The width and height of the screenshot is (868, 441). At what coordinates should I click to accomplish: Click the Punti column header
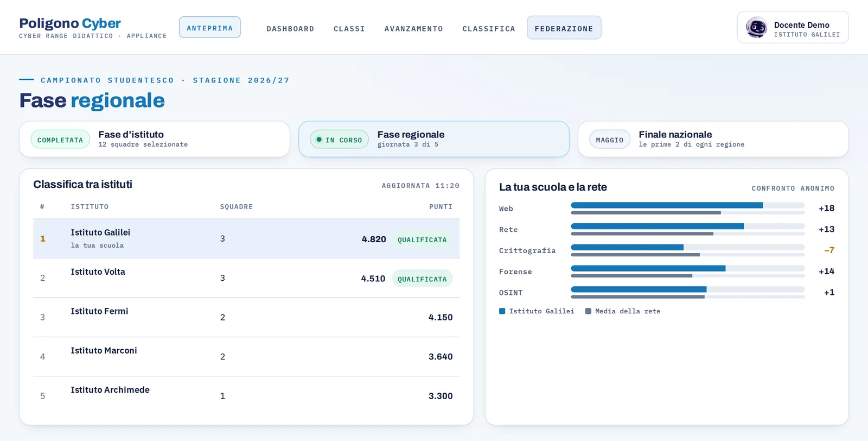441,207
